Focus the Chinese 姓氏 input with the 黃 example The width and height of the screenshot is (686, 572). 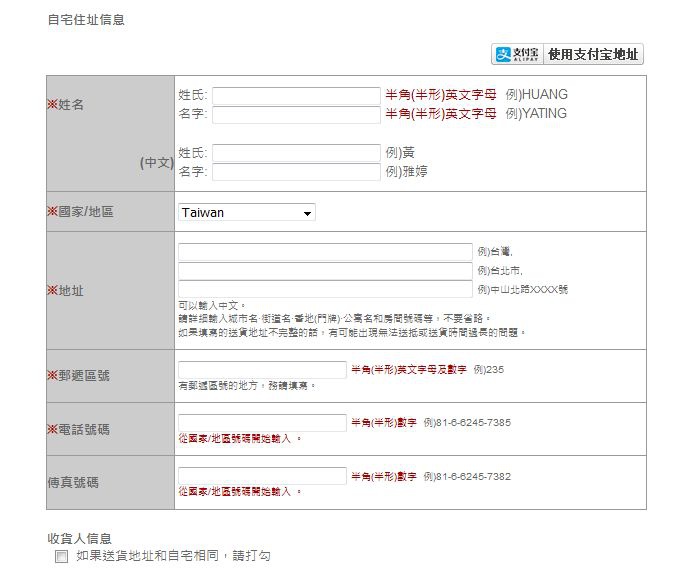296,153
